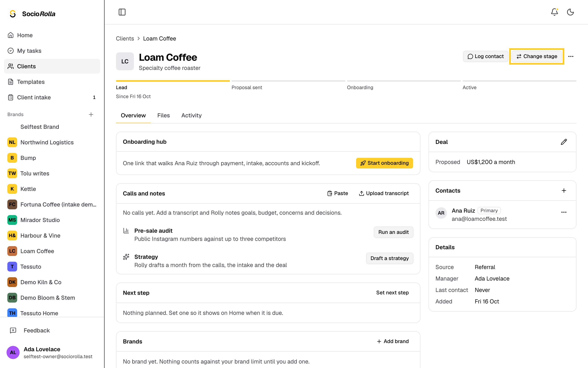Image resolution: width=588 pixels, height=368 pixels.
Task: Click Run an audit button
Action: pyautogui.click(x=393, y=232)
